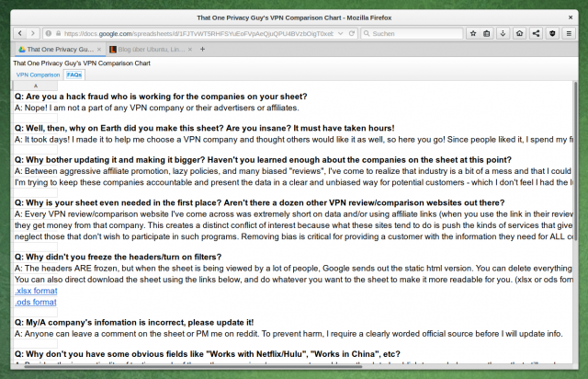
Task: Open the bookmarks library icon
Action: point(488,33)
